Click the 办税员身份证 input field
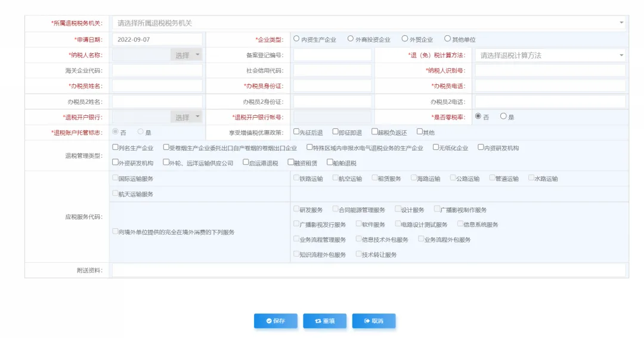This screenshot has height=338, width=644. 332,86
